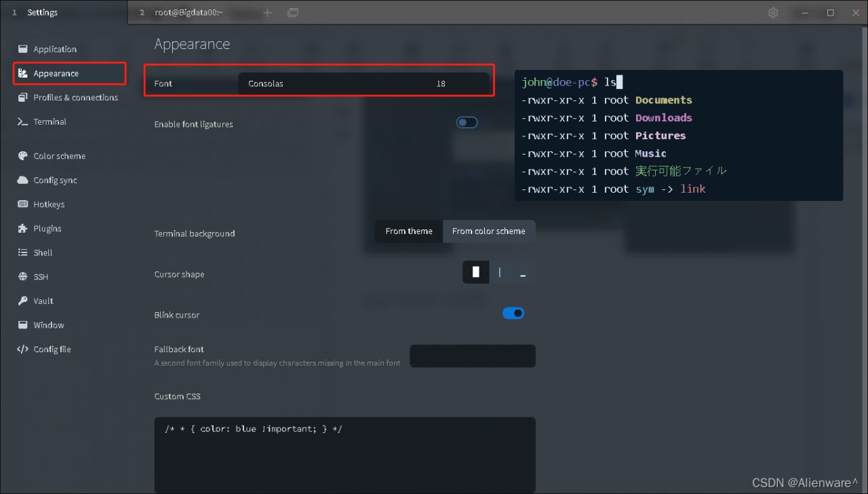This screenshot has width=868, height=494.
Task: Open the SSH section label
Action: point(41,277)
